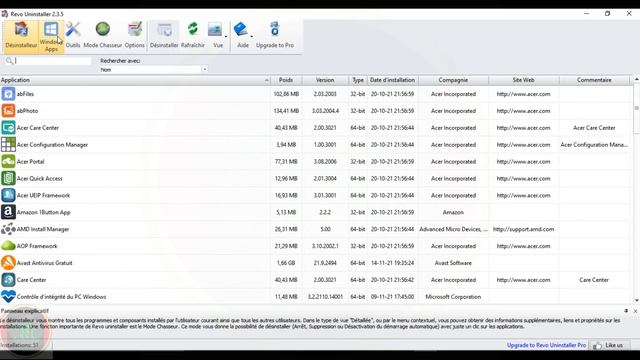Click the 09-11-21 17:45:00 date cell

pos(392,297)
